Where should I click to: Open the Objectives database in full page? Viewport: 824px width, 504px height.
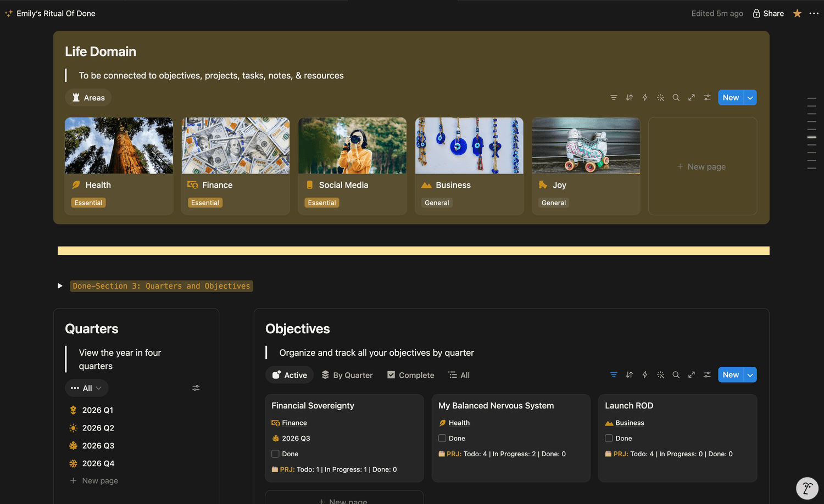tap(692, 375)
